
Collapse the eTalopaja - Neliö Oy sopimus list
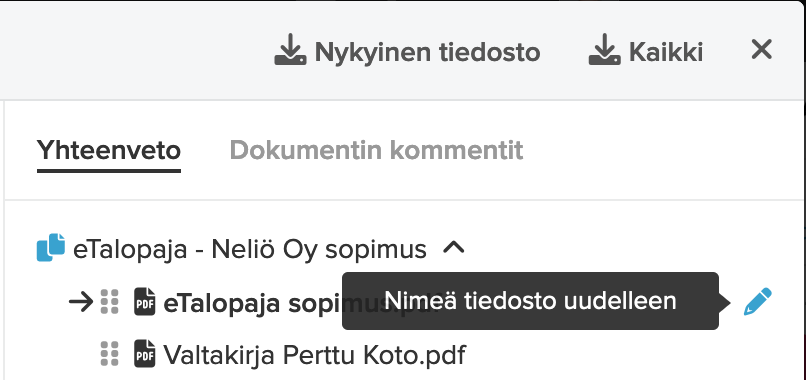click(x=454, y=249)
